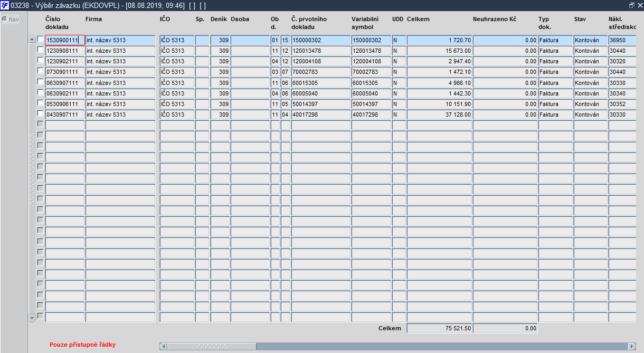Select the Nav radio button
The height and width of the screenshot is (353, 644).
click(x=5, y=20)
